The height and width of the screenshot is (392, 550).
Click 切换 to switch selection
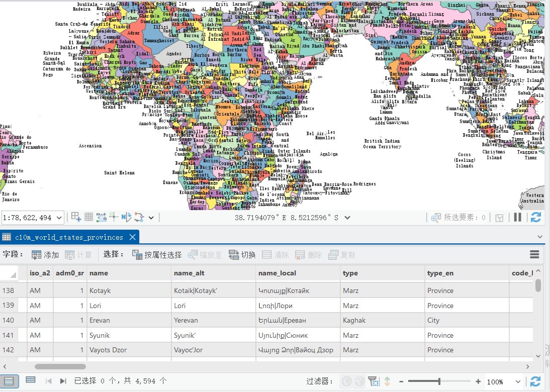pyautogui.click(x=242, y=255)
